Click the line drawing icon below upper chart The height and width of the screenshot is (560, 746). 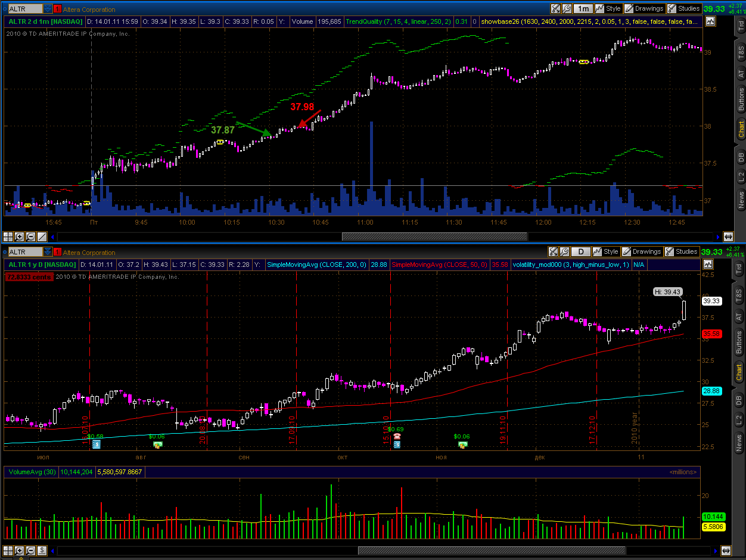click(x=42, y=237)
